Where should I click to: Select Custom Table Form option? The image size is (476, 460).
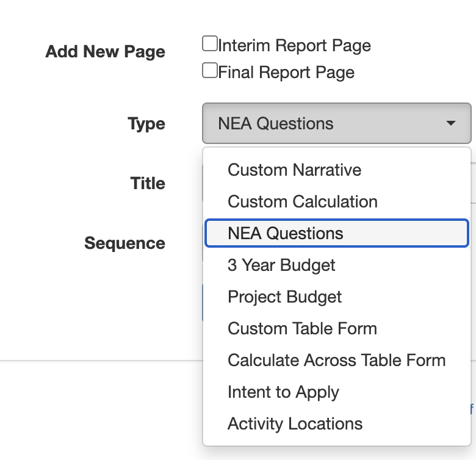pos(337,328)
